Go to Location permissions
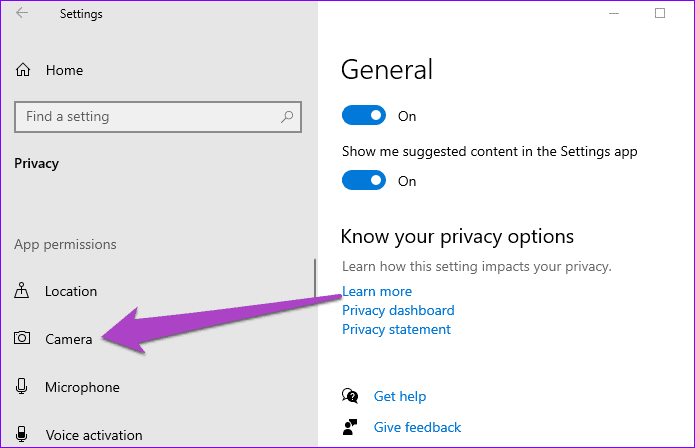Screen dimensions: 695x448 pos(71,291)
